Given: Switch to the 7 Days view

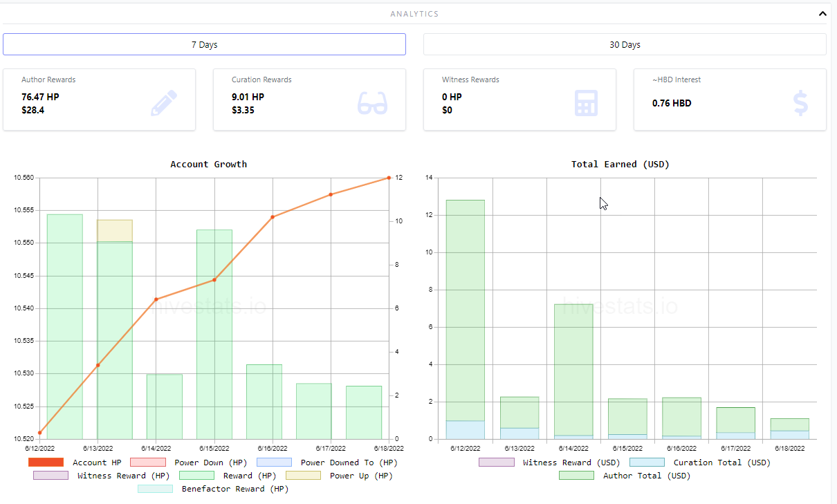Looking at the screenshot, I should 204,44.
